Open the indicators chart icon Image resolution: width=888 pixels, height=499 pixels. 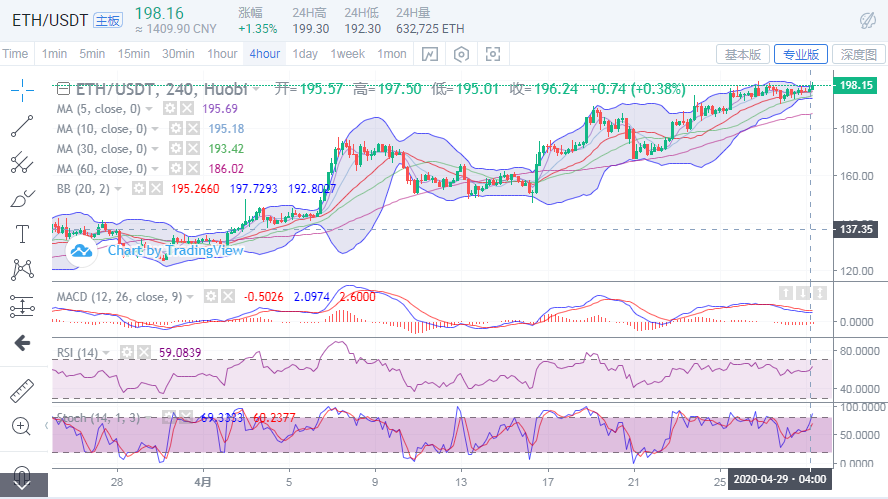tap(430, 54)
